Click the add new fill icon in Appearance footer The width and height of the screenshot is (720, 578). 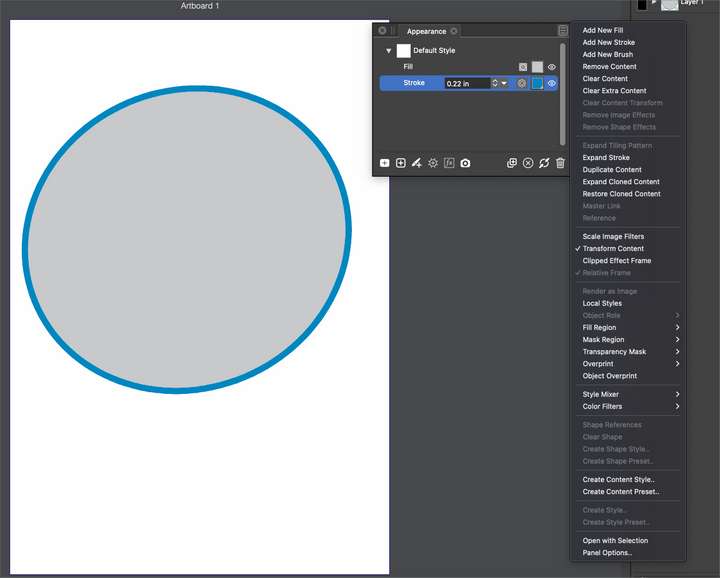(385, 163)
